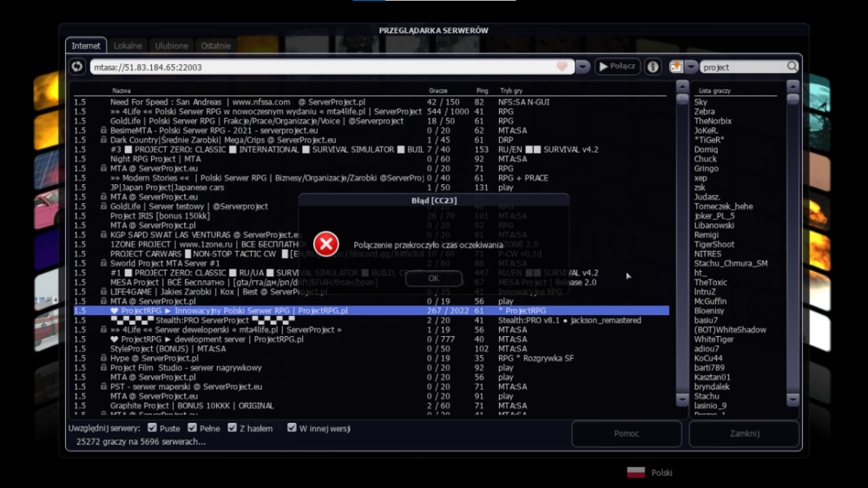
Task: Select the #3 PROJECT ZERO: CLASSIC INTERNATIONAL server
Action: pos(371,149)
